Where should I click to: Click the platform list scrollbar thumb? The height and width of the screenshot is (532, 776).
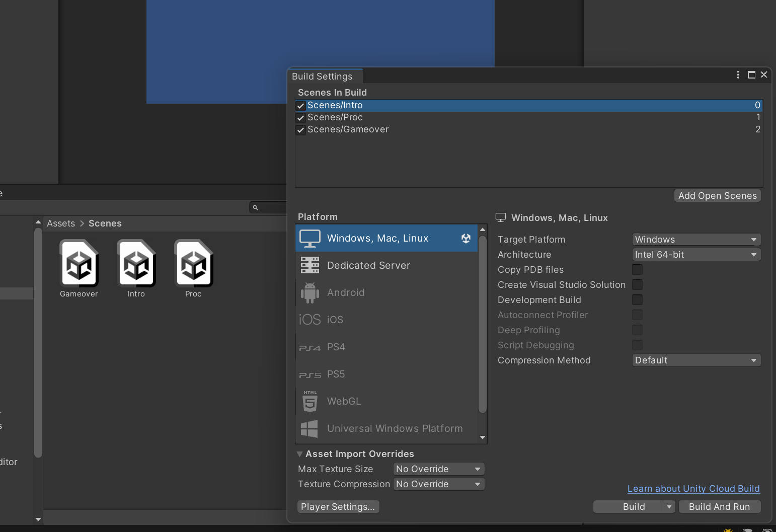pyautogui.click(x=483, y=324)
